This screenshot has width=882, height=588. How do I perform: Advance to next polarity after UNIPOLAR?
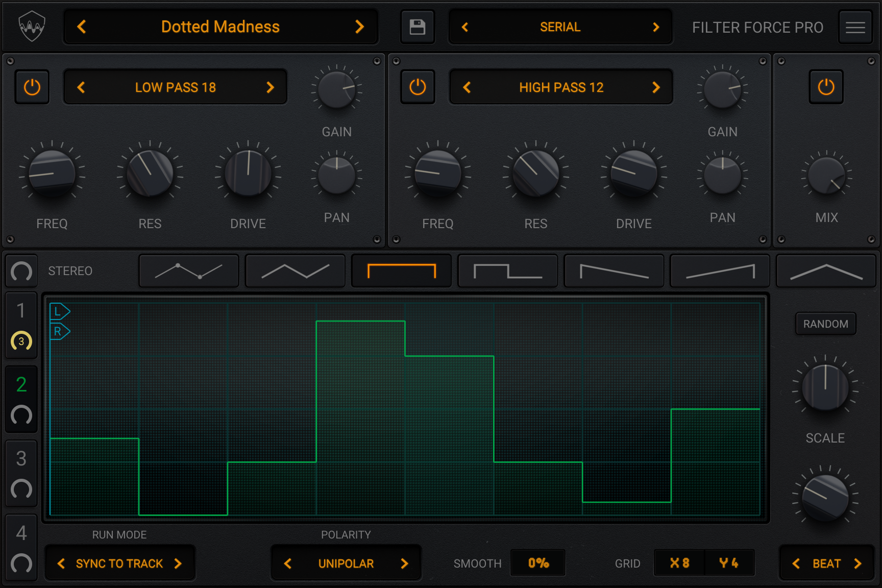404,563
